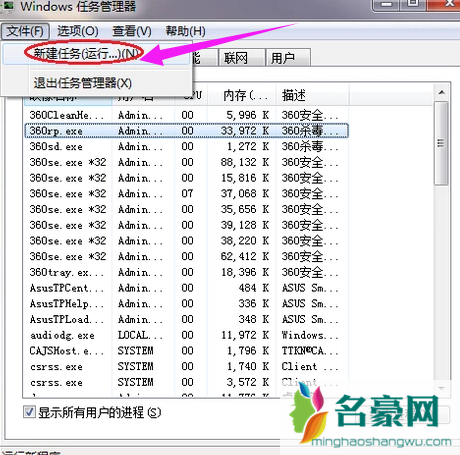Click the TTKN CA... description cell
Screen dimensions: 460x455
tap(310, 351)
